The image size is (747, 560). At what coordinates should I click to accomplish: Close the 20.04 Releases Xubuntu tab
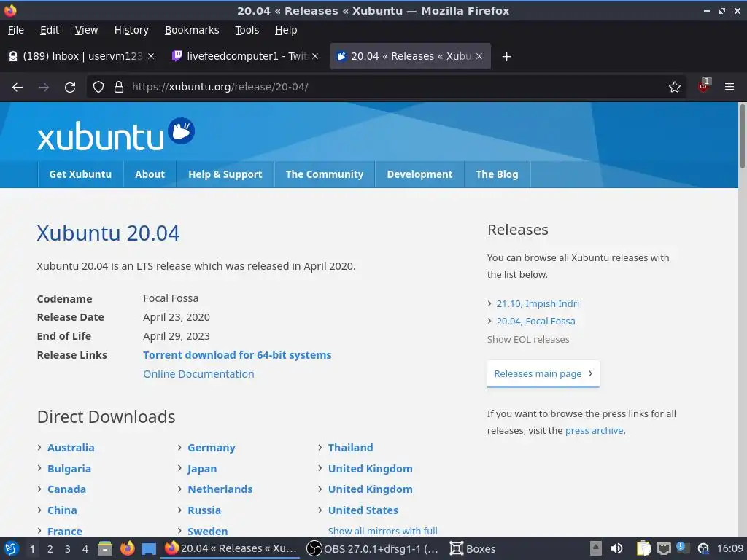click(479, 56)
